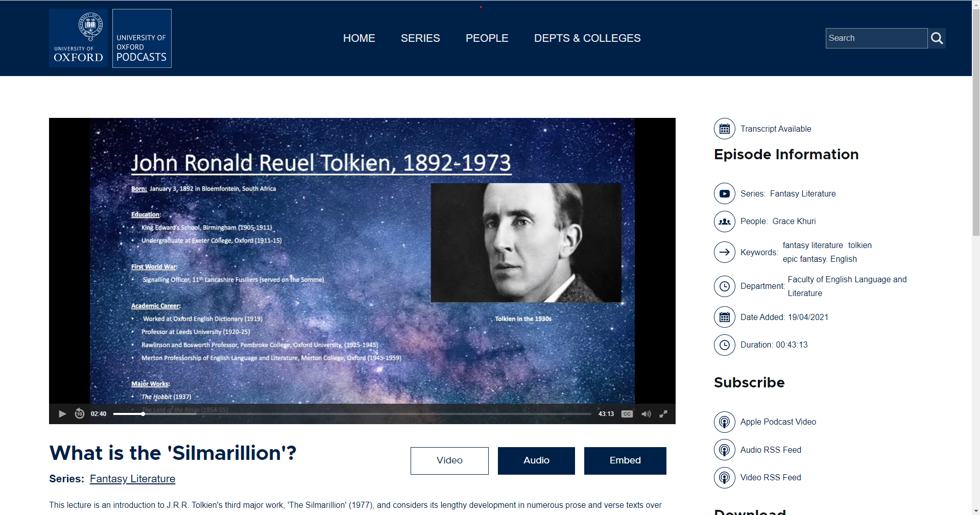Click the Department clock icon
Screen dimensions: 980x515
725,286
